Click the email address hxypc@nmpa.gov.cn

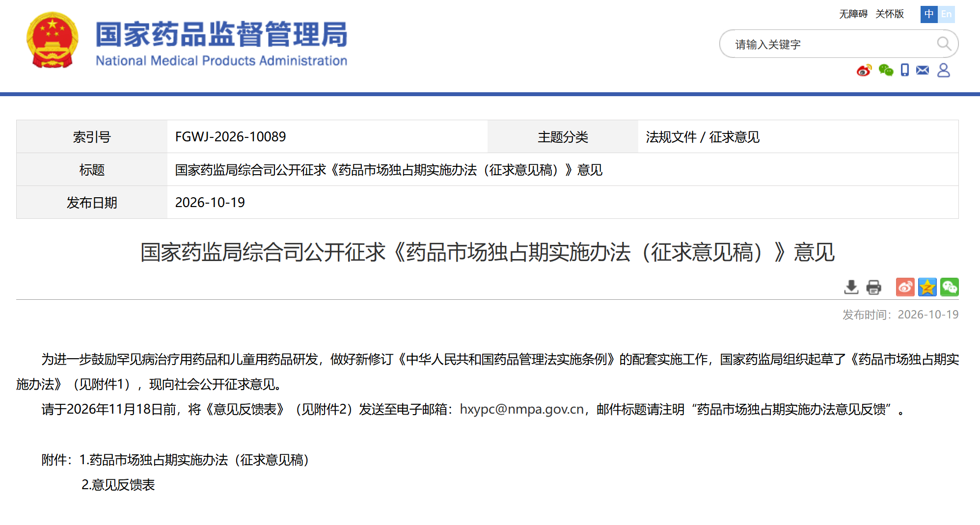click(x=522, y=409)
